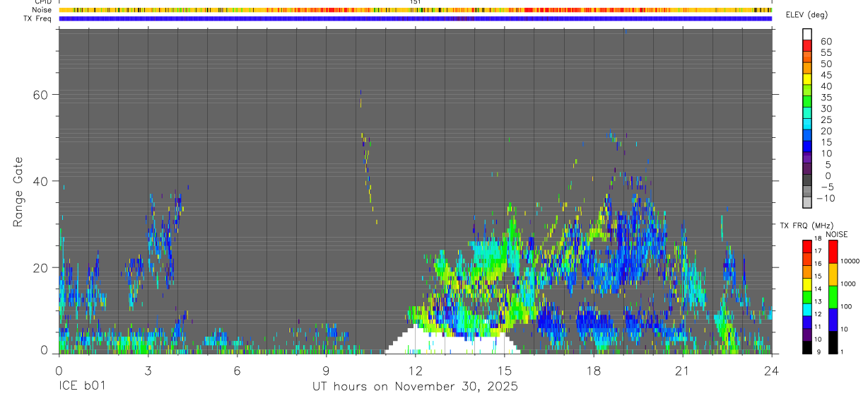
Task: Click the "TX Freq" row label at top left
Action: (x=39, y=18)
